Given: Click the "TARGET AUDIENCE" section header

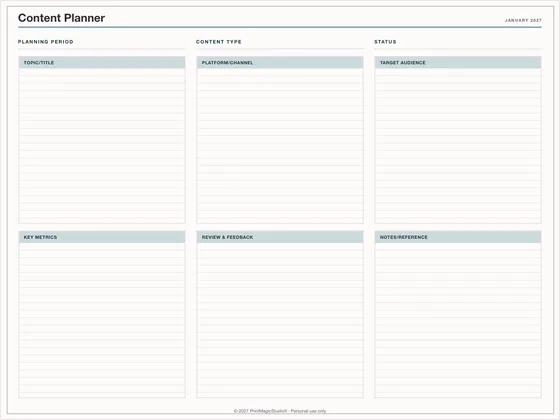Looking at the screenshot, I should (458, 62).
